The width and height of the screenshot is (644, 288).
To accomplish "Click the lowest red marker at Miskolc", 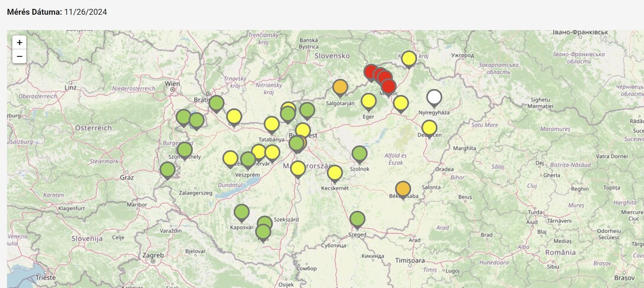I will (x=388, y=88).
